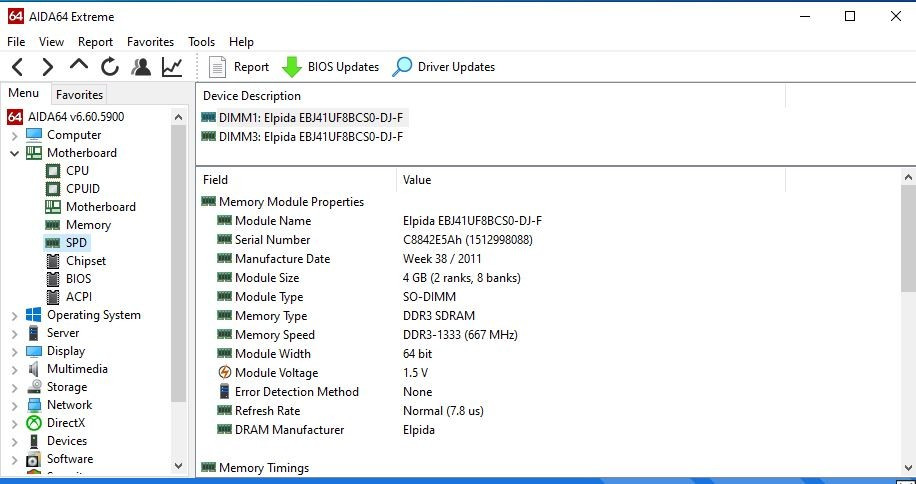This screenshot has height=484, width=916.
Task: Switch to the Menu tab
Action: (x=24, y=93)
